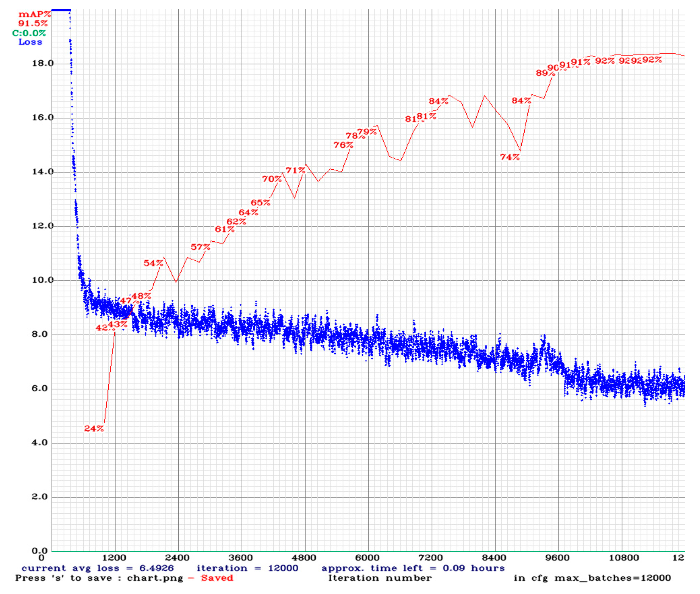700x594 pixels.
Task: Click the blue Loss legend label
Action: [30, 42]
